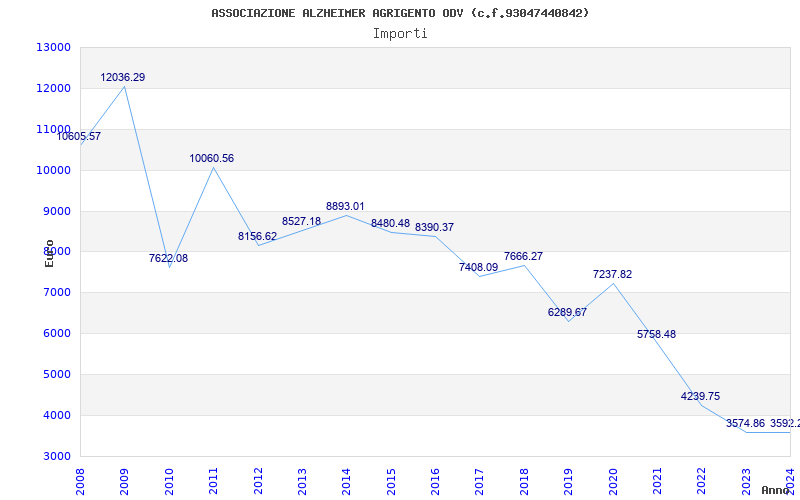800x500 pixels.
Task: Click the data label 8527.18
Action: [x=302, y=221]
